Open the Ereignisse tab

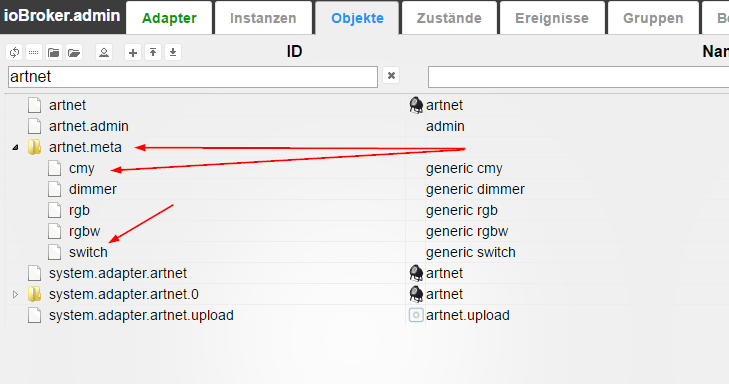[552, 18]
